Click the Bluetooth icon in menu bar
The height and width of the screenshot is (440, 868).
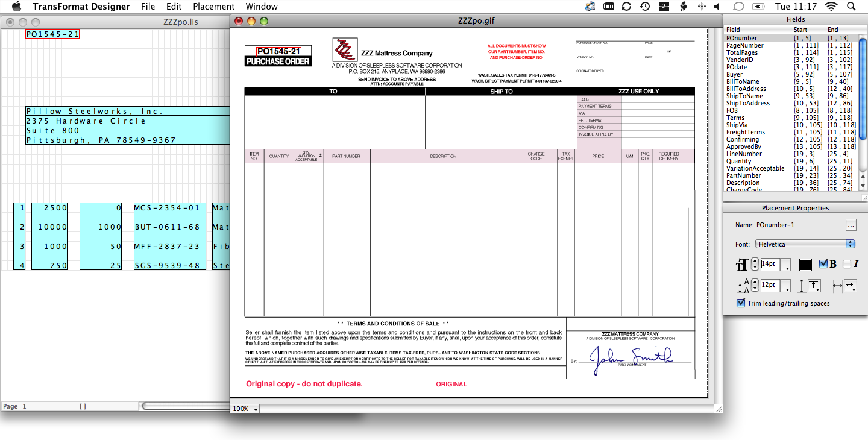pyautogui.click(x=701, y=7)
